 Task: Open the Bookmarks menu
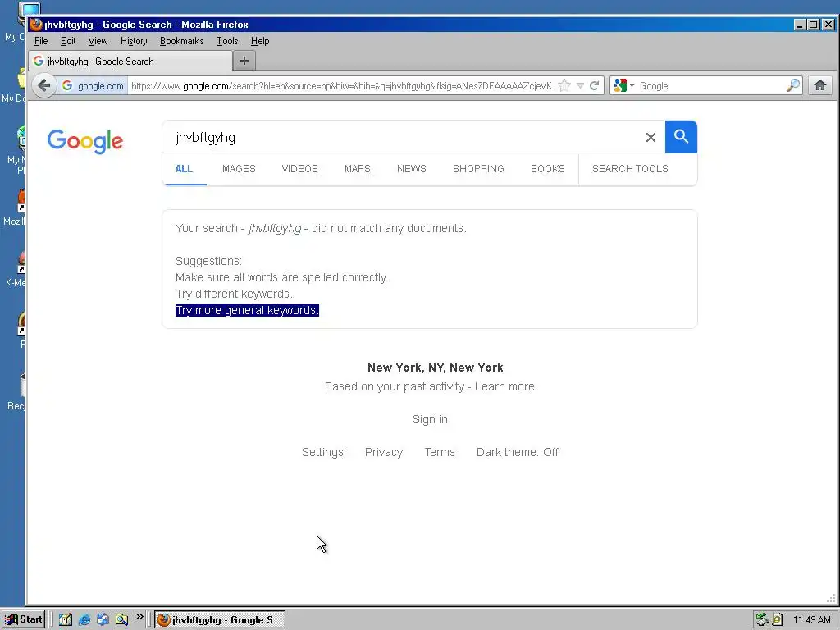coord(181,41)
